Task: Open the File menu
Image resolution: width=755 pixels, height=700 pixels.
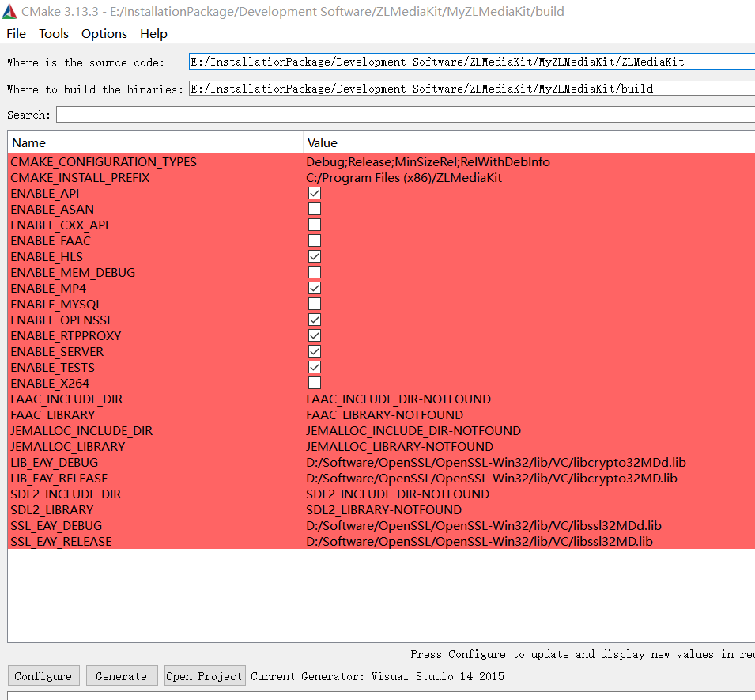Action: (x=16, y=33)
